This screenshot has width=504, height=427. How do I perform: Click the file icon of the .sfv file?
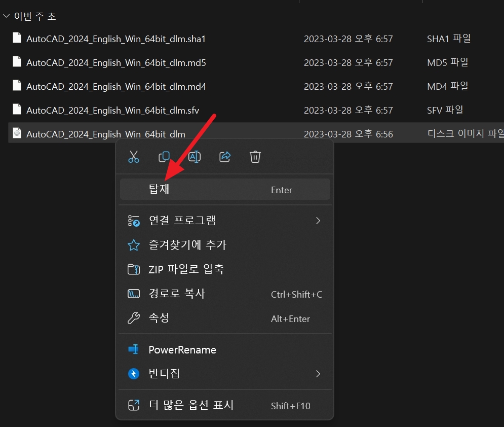[17, 109]
